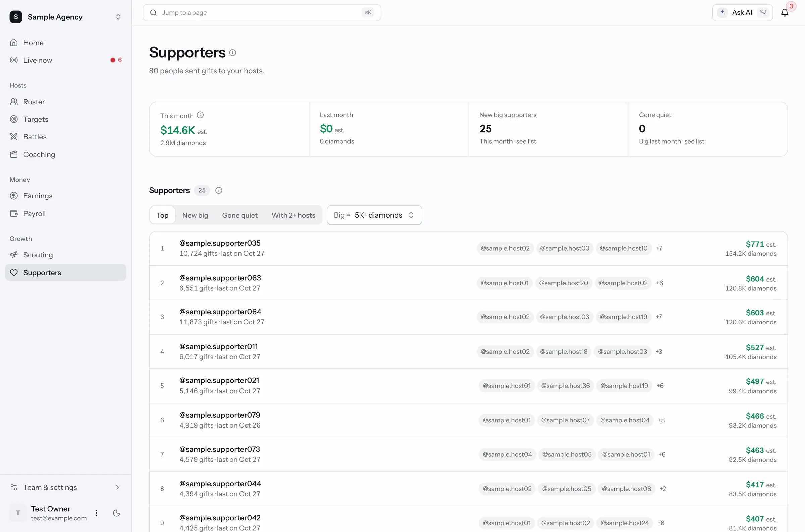
Task: Expand the Sample Agency workspace switcher
Action: click(66, 17)
